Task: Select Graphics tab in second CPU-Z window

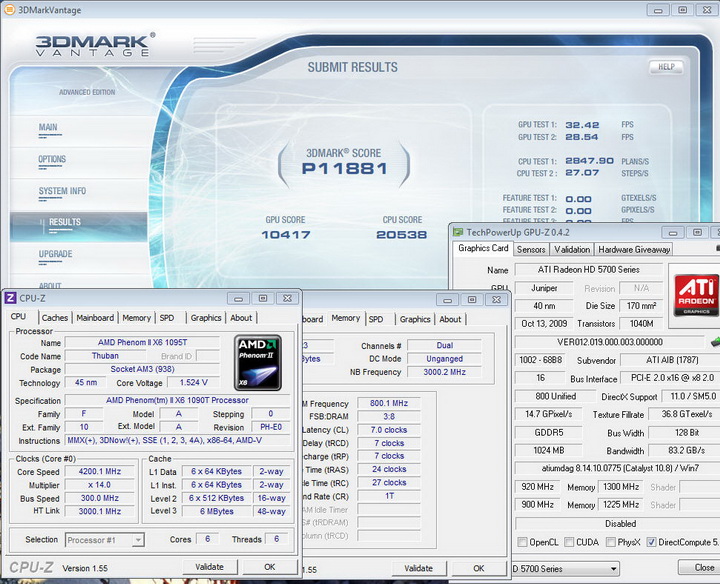Action: 415,319
